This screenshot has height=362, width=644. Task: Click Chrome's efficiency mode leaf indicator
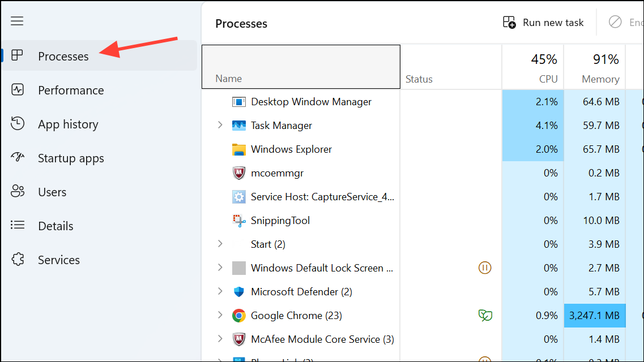(485, 315)
